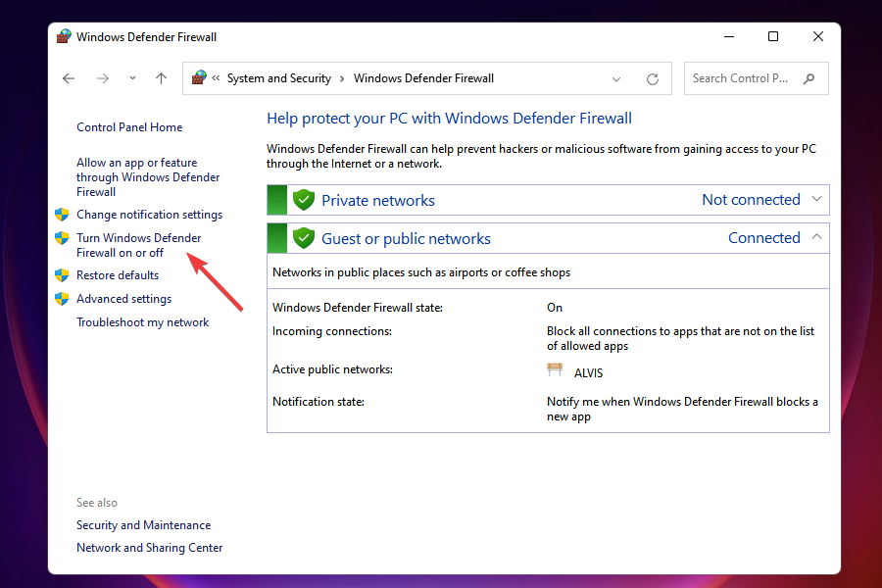Screen dimensions: 882x588
Task: Click the search magnifier icon
Action: 808,78
